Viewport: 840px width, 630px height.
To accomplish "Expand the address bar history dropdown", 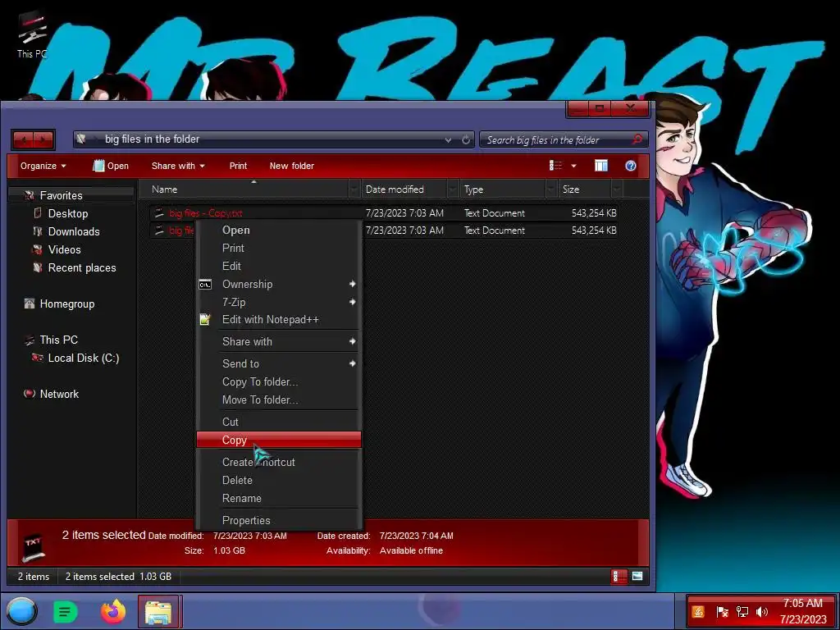I will click(448, 140).
